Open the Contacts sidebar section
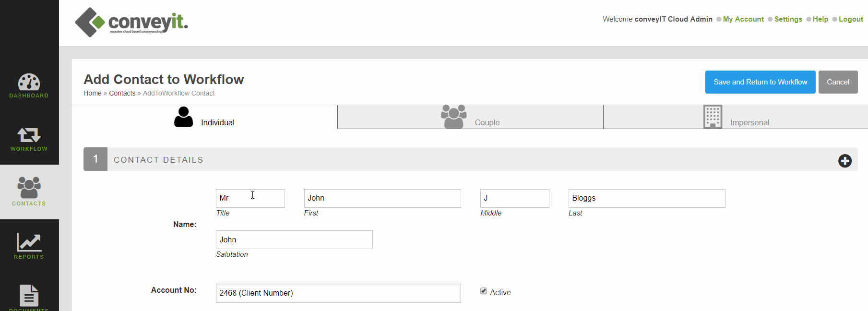 pos(29,191)
